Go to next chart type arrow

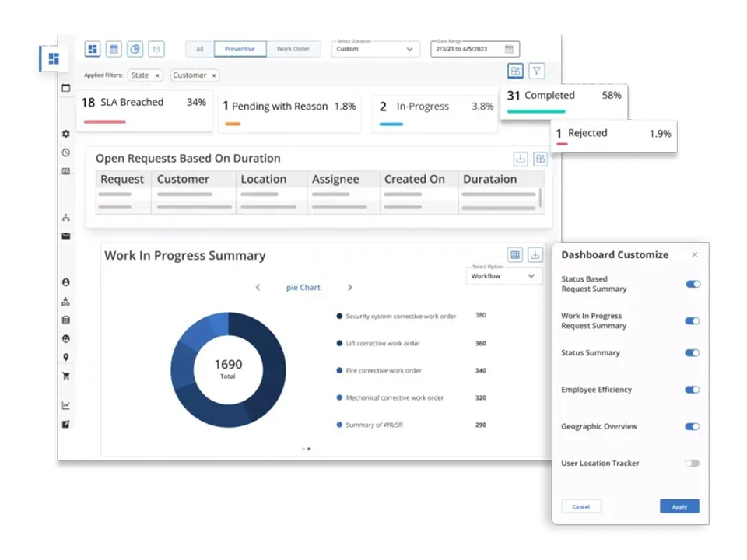tap(349, 288)
